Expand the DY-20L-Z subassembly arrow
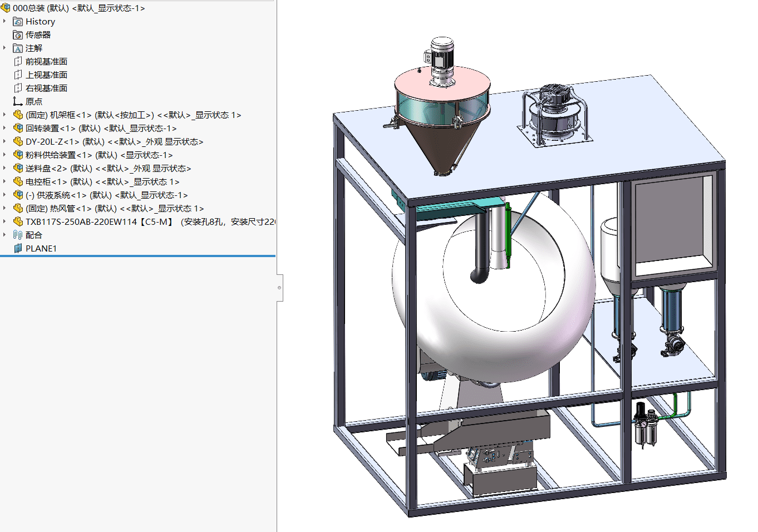 pyautogui.click(x=4, y=141)
